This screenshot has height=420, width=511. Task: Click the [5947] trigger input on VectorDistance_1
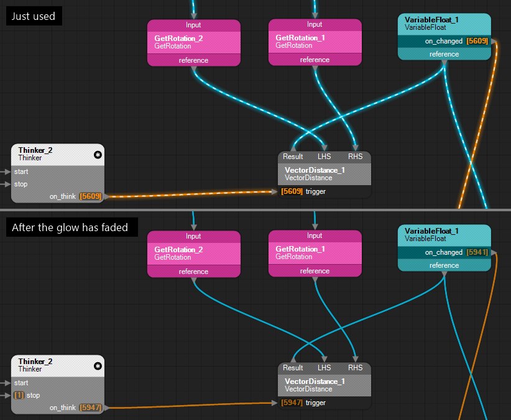coord(303,403)
